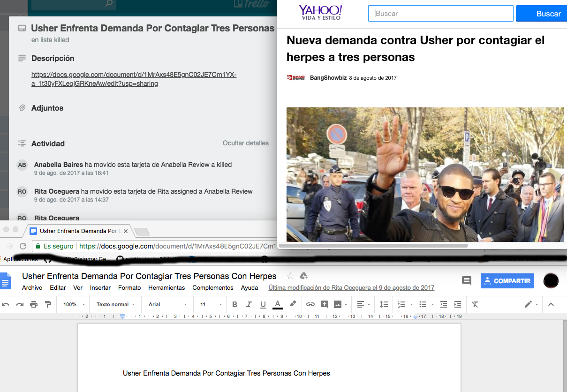Toggle italic formatting in toolbar
This screenshot has width=567, height=392.
[x=249, y=304]
